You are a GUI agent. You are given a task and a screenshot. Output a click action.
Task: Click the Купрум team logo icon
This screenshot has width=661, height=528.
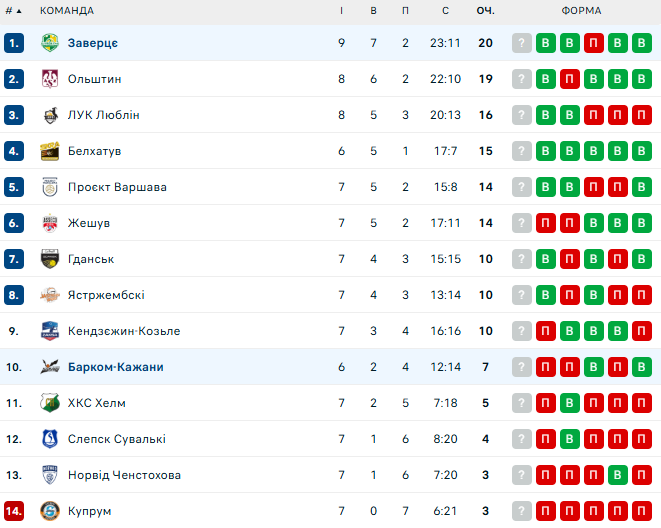[50, 511]
